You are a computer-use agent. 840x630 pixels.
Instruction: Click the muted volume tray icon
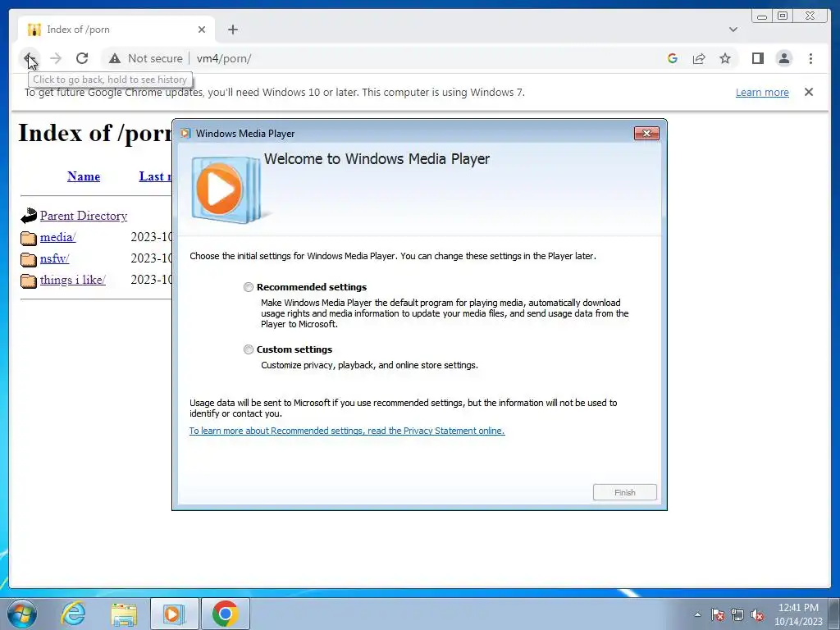coord(757,614)
